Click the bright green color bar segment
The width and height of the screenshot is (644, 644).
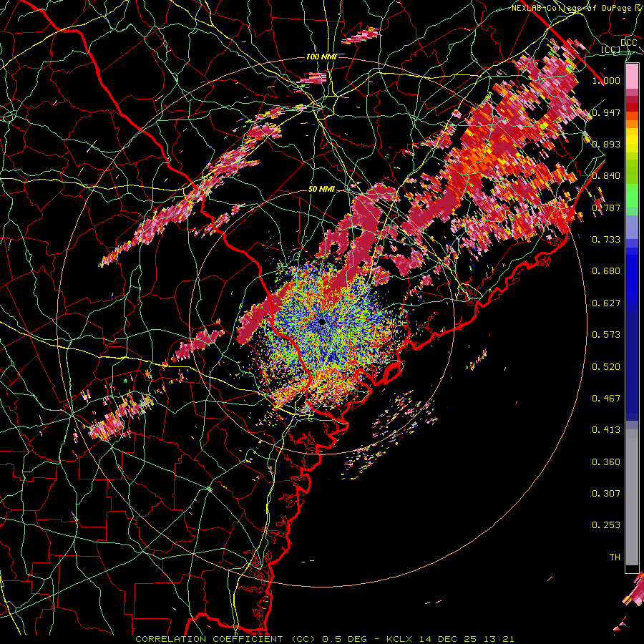coord(632,196)
